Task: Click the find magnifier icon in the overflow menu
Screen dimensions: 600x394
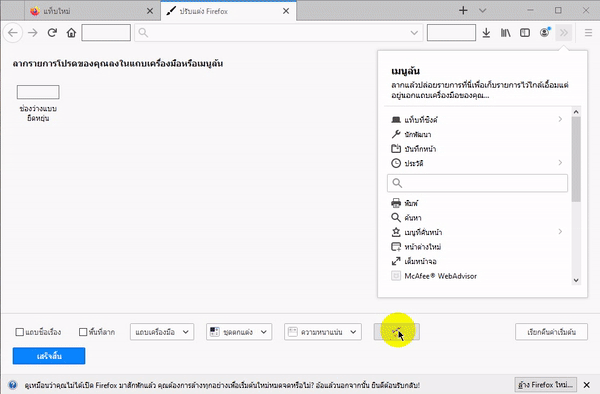Action: click(x=396, y=218)
